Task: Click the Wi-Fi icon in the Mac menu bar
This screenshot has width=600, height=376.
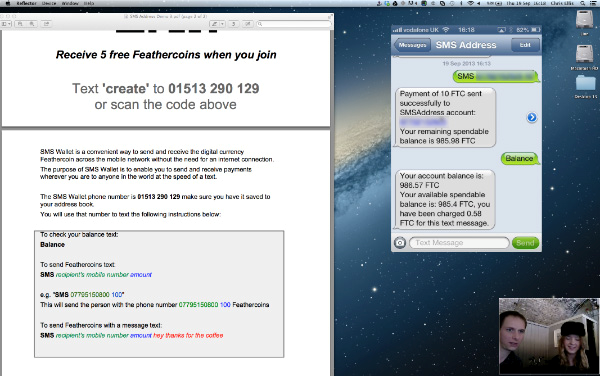Action: coord(471,3)
